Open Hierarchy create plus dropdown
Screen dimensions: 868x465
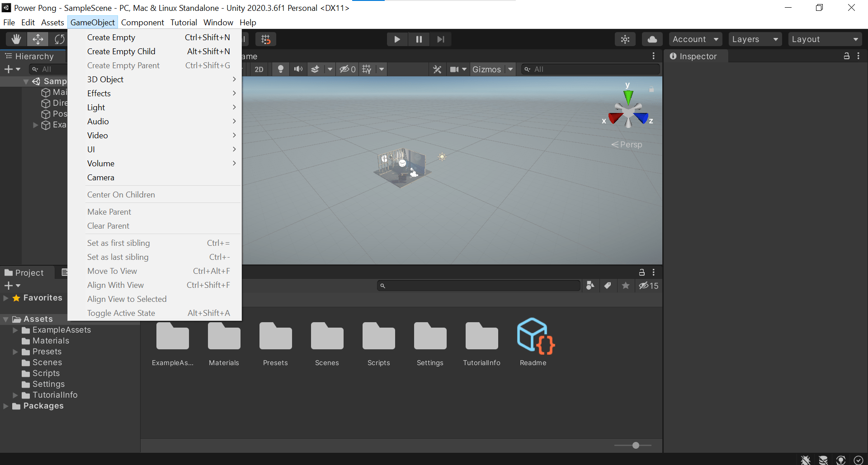[x=12, y=69]
